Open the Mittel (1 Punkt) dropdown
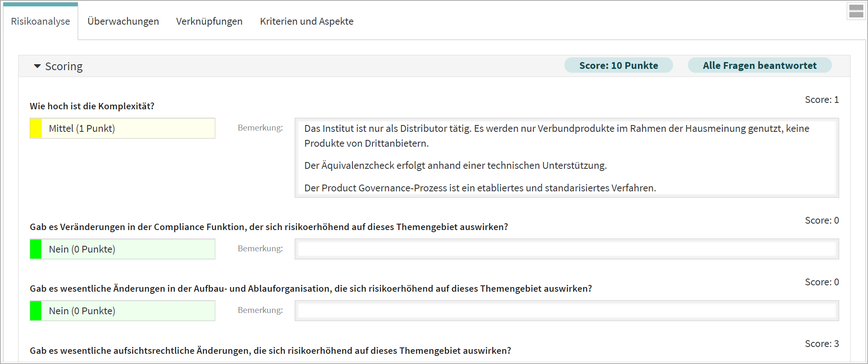The height and width of the screenshot is (364, 868). (x=122, y=128)
